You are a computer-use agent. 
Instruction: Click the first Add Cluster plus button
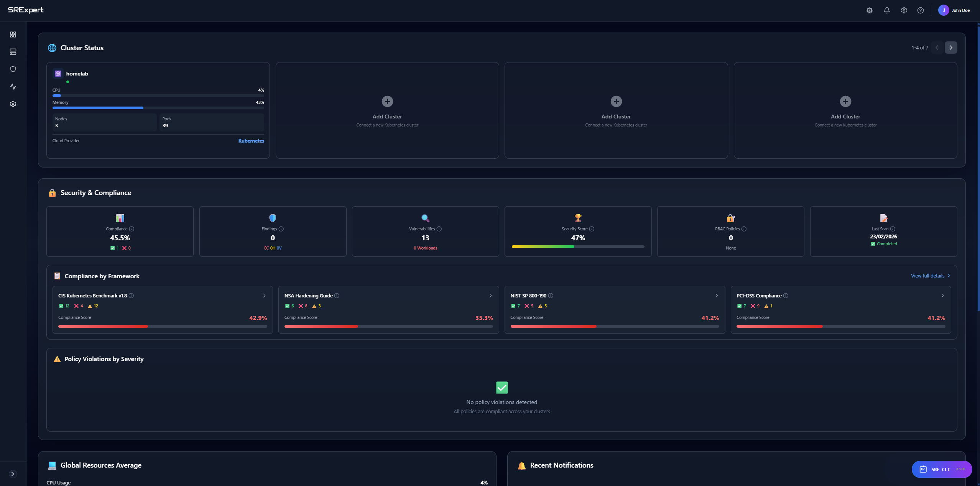pyautogui.click(x=387, y=102)
